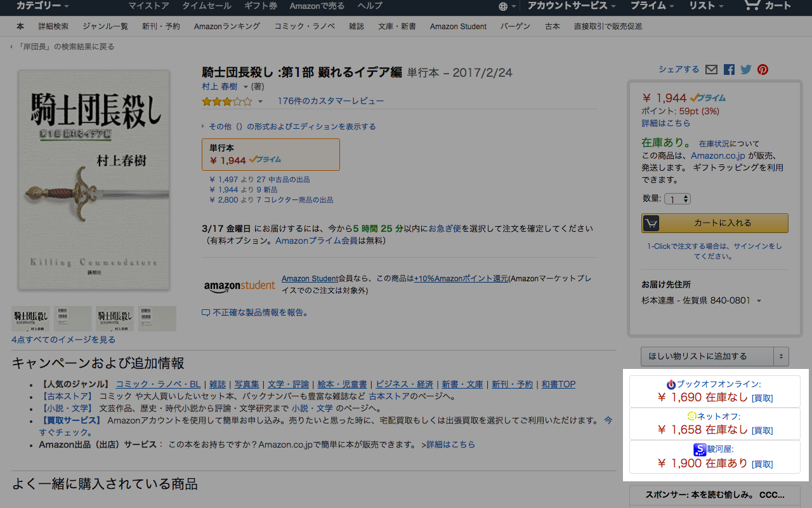Image resolution: width=812 pixels, height=508 pixels.
Task: Click the globe language icon
Action: [x=503, y=6]
